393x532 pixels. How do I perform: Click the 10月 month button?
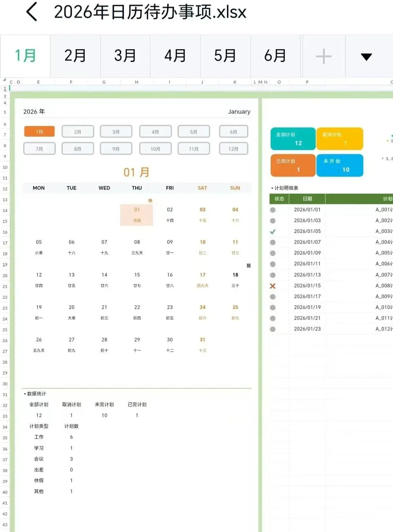[x=155, y=148]
